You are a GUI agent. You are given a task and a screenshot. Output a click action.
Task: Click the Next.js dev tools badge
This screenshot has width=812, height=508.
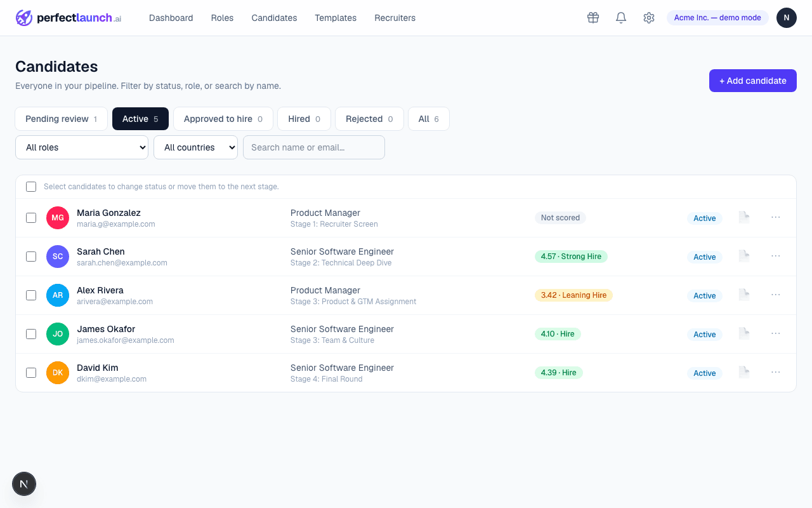pyautogui.click(x=24, y=484)
